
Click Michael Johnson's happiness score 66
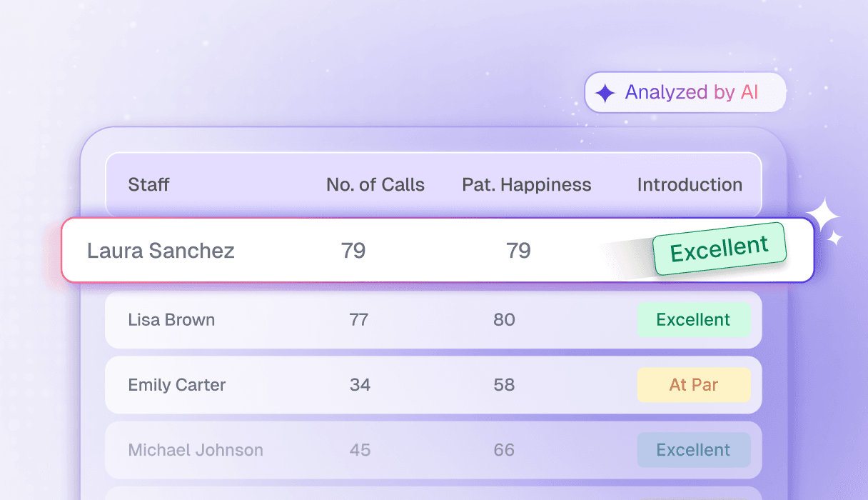(x=504, y=450)
